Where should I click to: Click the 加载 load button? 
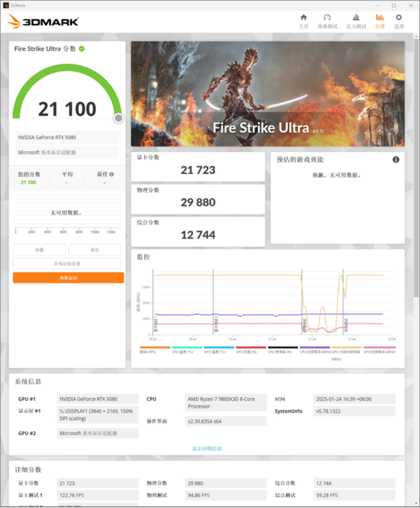(39, 250)
